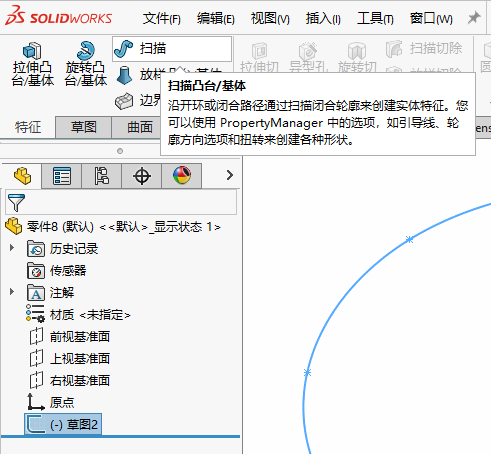Image resolution: width=491 pixels, height=454 pixels.
Task: Select 材质 <未指定> item
Action: point(90,315)
